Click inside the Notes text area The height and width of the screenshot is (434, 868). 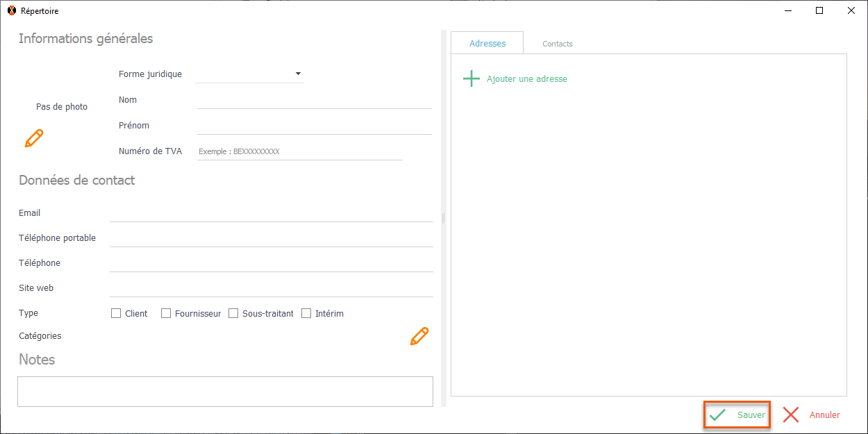click(x=225, y=391)
